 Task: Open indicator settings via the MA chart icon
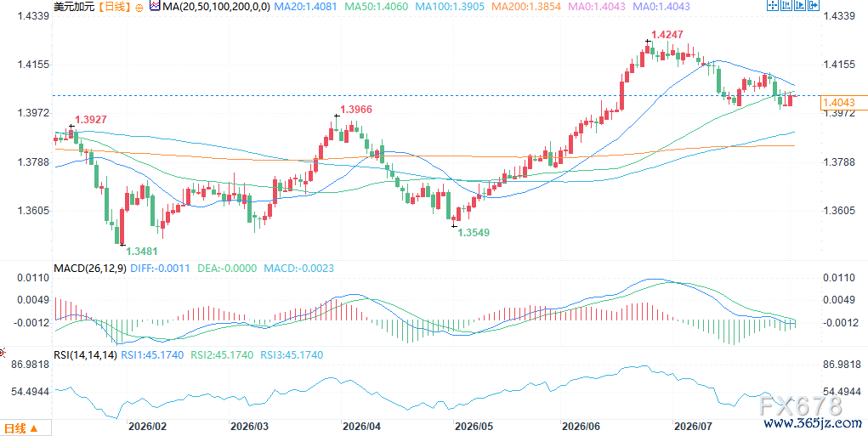pos(155,7)
